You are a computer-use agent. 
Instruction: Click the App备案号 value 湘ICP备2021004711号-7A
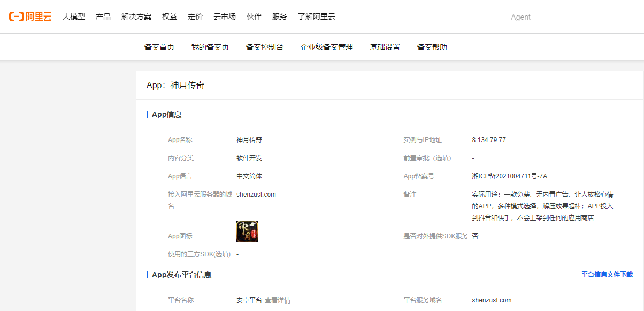pos(509,176)
